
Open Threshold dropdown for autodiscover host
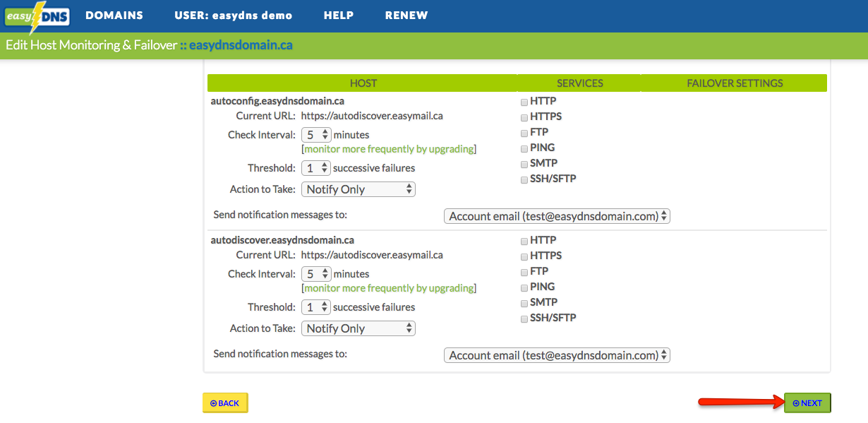316,307
